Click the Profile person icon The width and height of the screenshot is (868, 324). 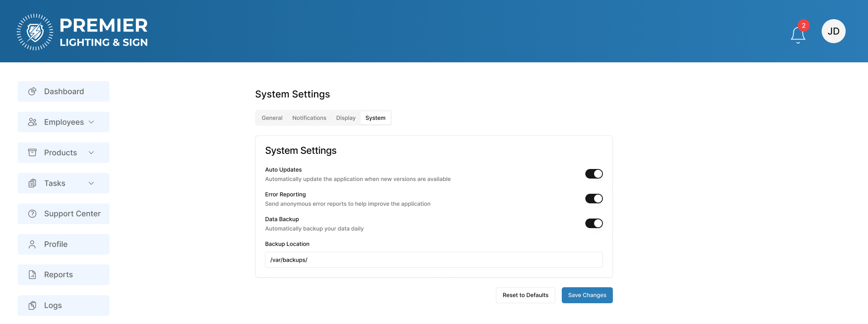click(x=32, y=244)
